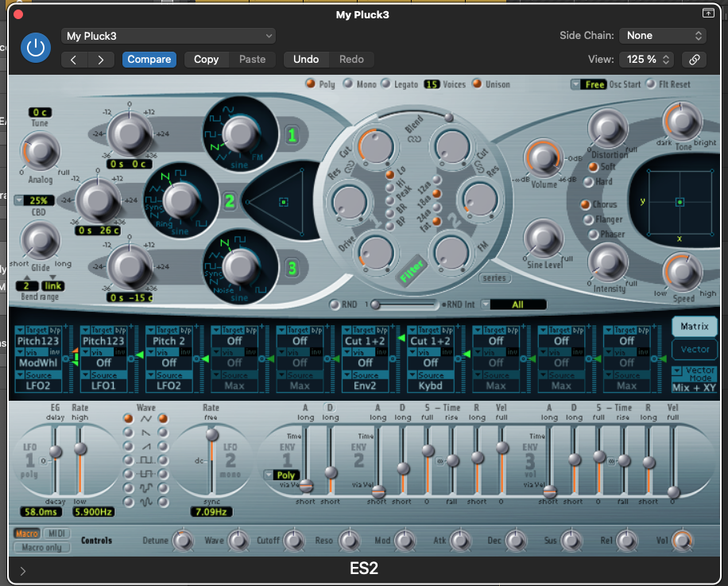Image resolution: width=728 pixels, height=586 pixels.
Task: Toggle the Flt Reset button
Action: click(x=650, y=83)
